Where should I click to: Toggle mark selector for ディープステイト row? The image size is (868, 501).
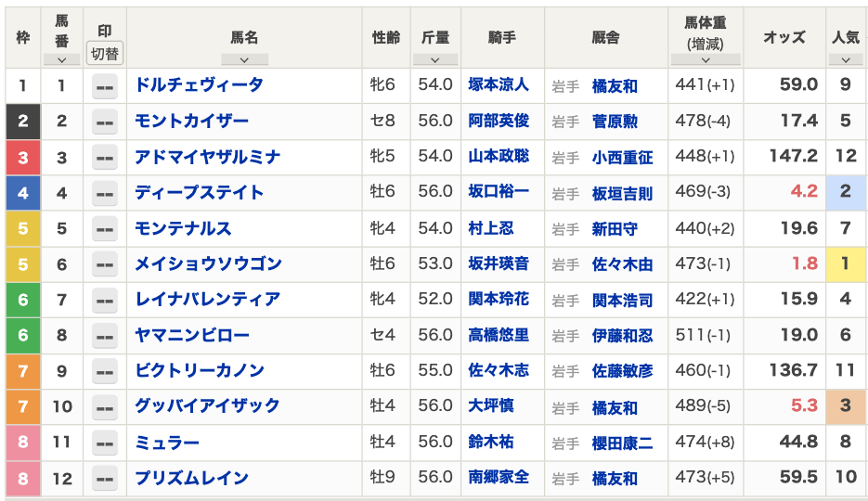pos(105,194)
